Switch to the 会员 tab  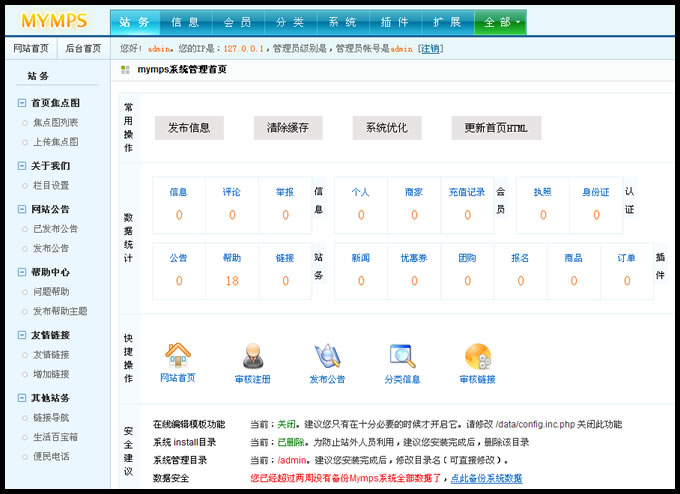point(238,22)
